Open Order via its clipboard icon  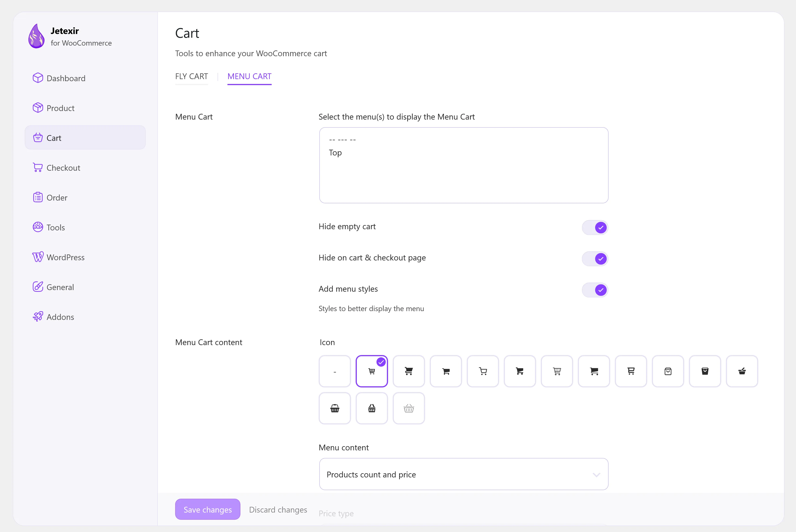click(x=38, y=198)
